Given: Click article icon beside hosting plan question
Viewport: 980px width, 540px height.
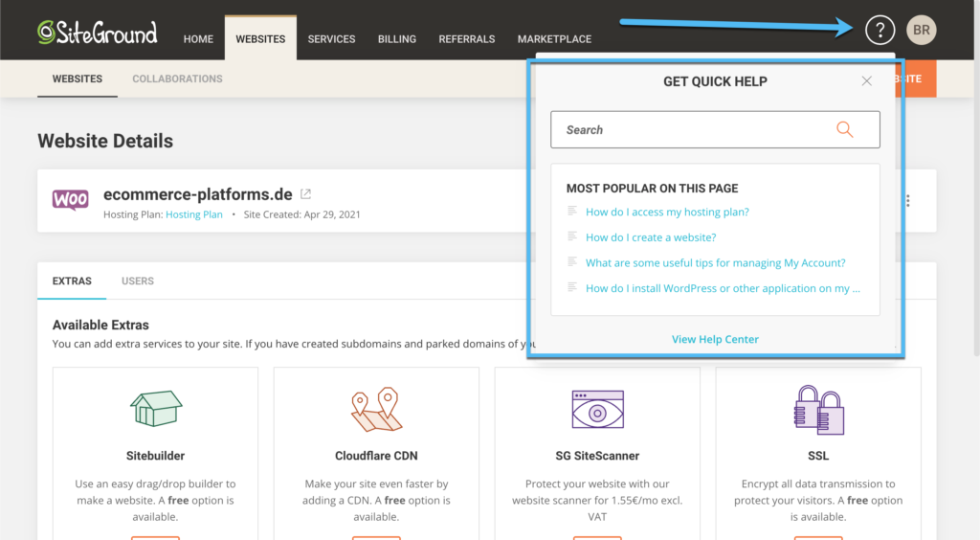Looking at the screenshot, I should click(x=572, y=212).
